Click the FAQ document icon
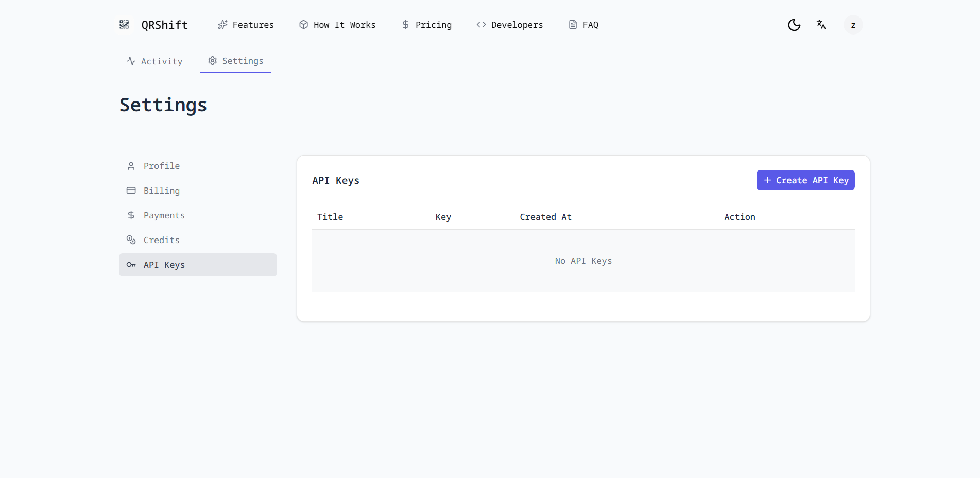 click(573, 25)
